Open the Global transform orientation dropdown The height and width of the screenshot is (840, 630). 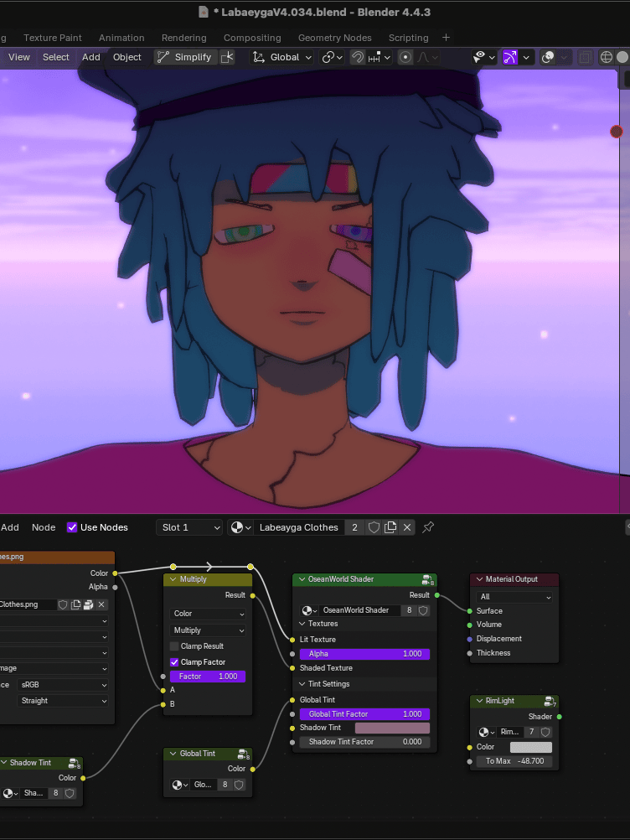282,57
